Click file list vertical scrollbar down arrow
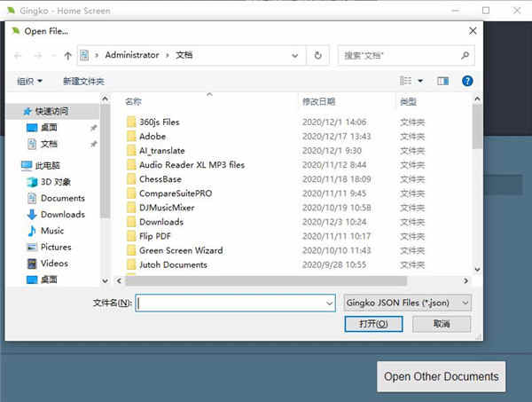This screenshot has width=532, height=402. coord(477,270)
